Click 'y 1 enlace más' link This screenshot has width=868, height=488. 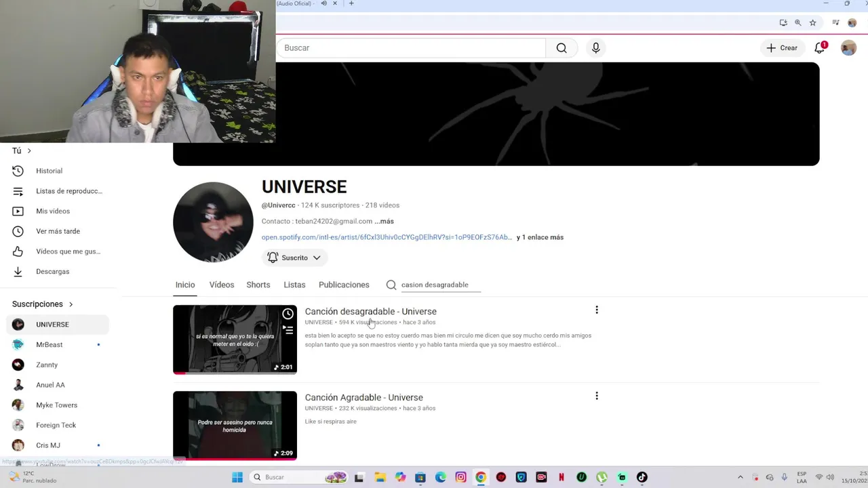point(540,237)
